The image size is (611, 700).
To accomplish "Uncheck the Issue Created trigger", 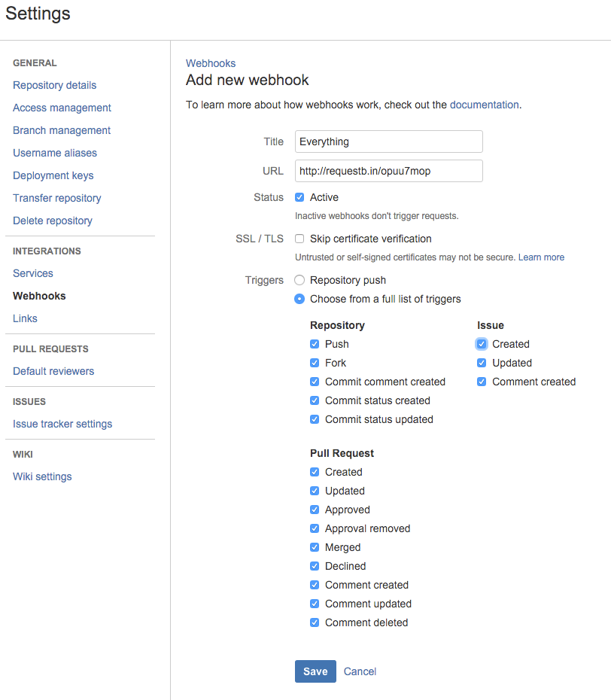I will click(482, 344).
